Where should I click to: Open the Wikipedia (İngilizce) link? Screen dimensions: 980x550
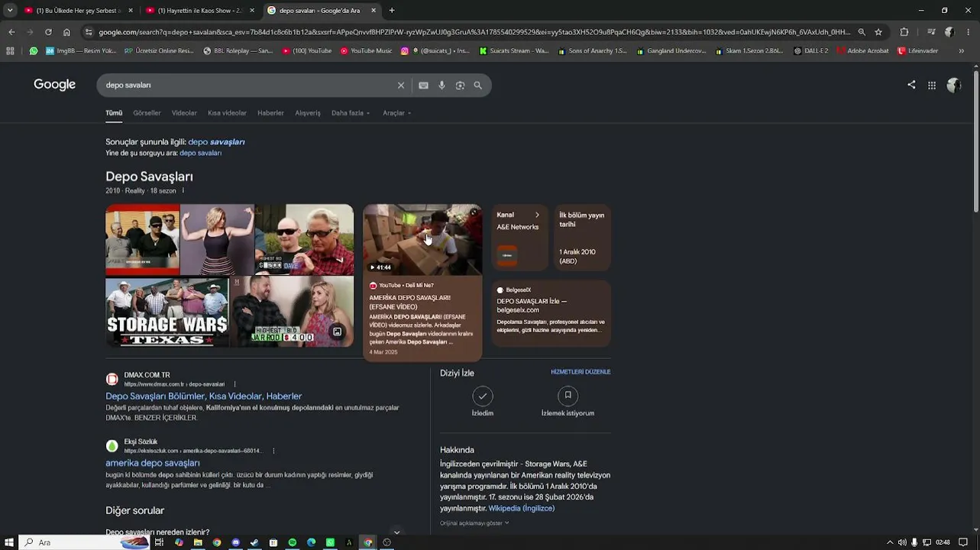(x=522, y=508)
